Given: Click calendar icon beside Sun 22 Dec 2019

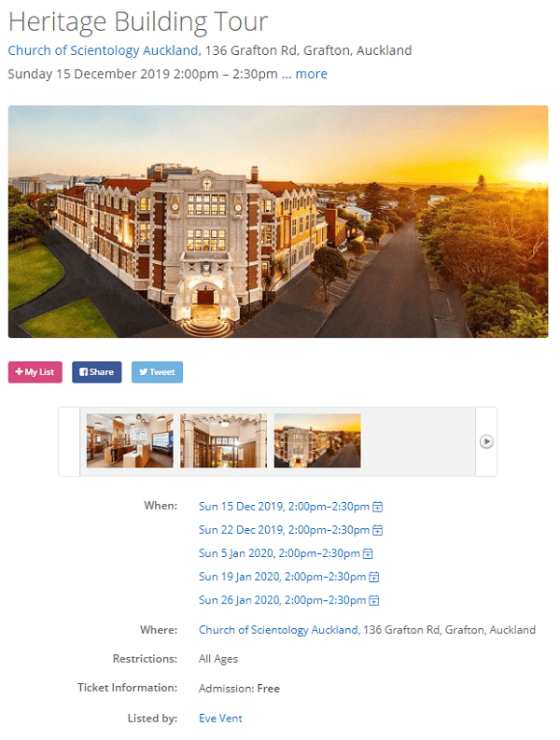Looking at the screenshot, I should coord(377,530).
